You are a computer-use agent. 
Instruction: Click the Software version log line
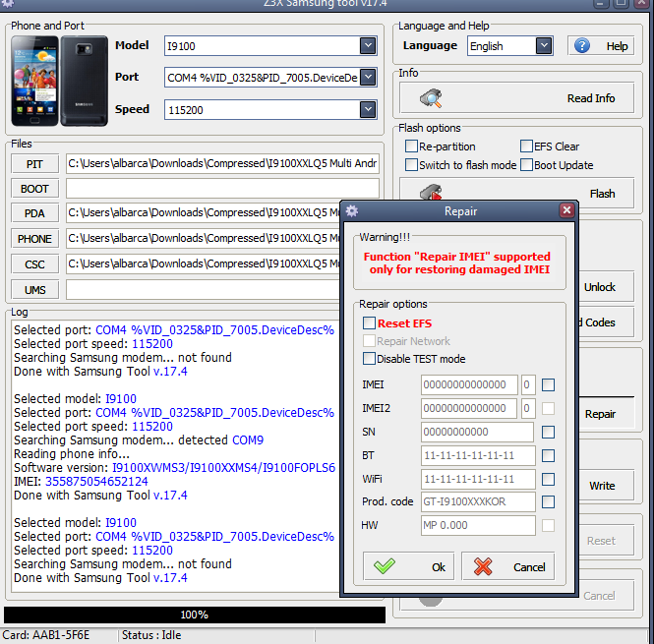[x=174, y=468]
